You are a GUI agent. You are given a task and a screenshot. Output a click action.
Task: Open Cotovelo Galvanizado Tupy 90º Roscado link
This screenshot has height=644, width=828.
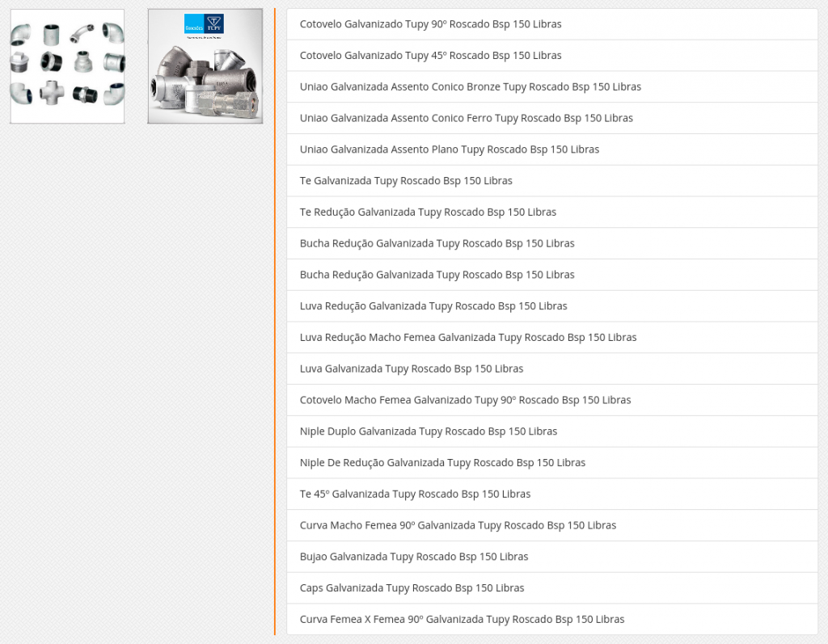pyautogui.click(x=430, y=24)
